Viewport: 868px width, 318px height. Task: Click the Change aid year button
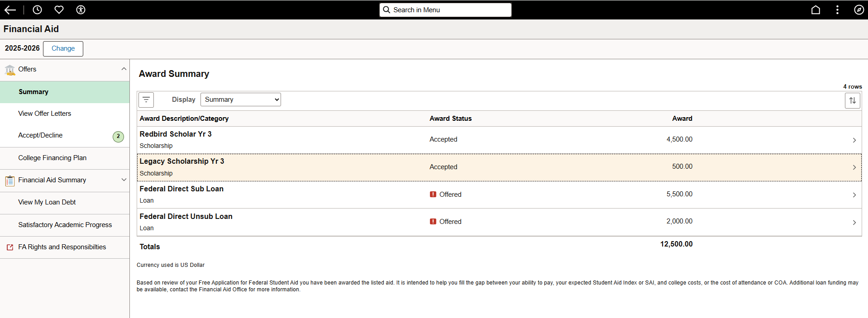pyautogui.click(x=63, y=48)
